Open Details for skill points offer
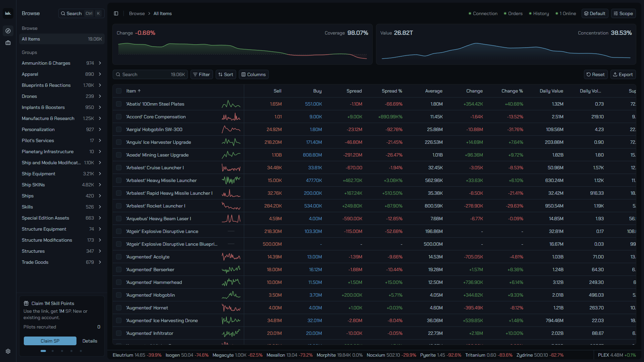 coord(90,341)
